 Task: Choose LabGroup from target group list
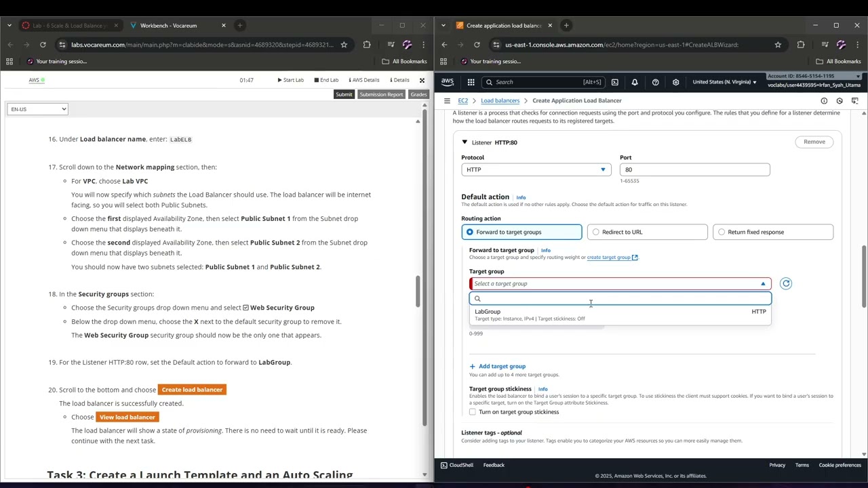(x=620, y=314)
